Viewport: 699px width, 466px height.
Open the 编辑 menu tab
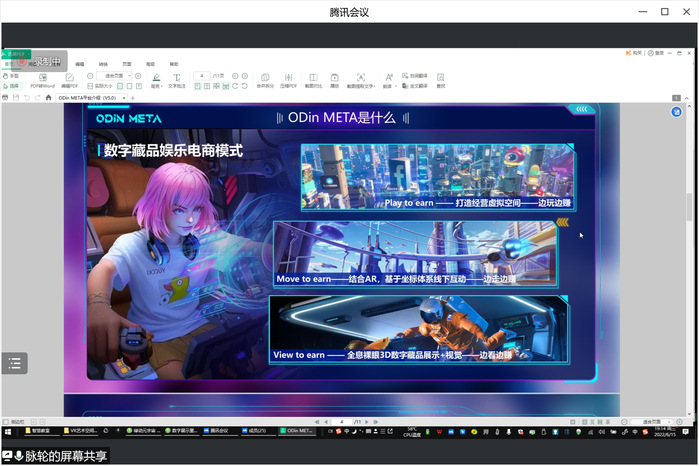coord(79,64)
